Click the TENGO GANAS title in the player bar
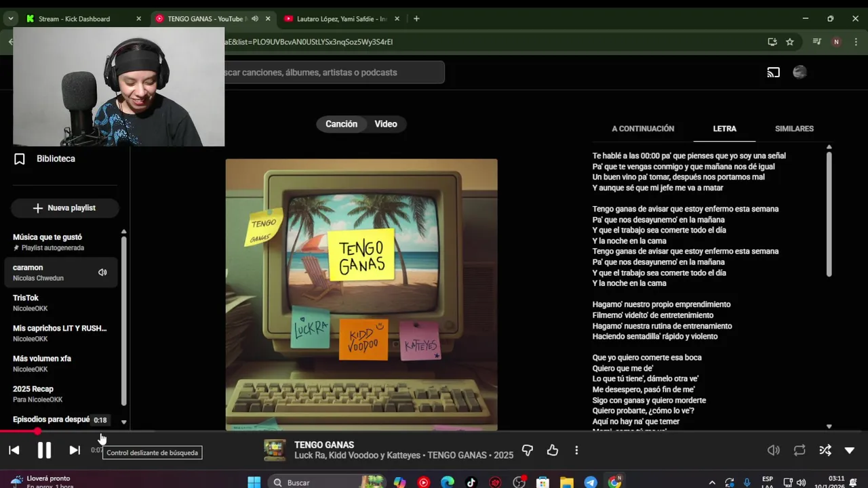Viewport: 868px width, 488px height. [x=324, y=445]
